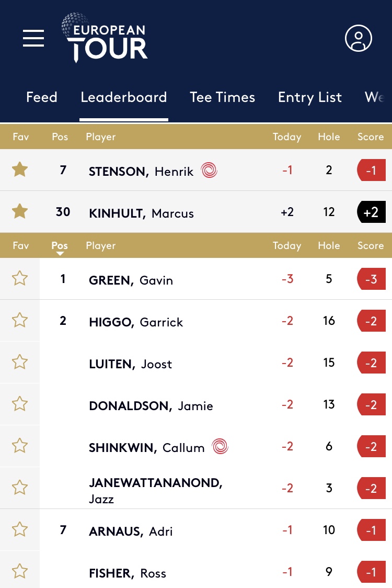392x588 pixels.
Task: Switch to the Tee Times tab
Action: (x=222, y=97)
